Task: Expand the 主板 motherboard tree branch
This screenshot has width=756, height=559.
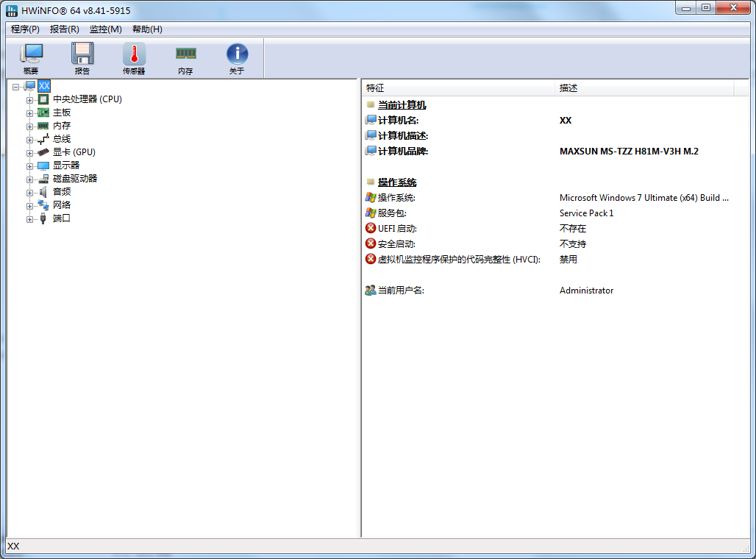Action: click(x=30, y=113)
